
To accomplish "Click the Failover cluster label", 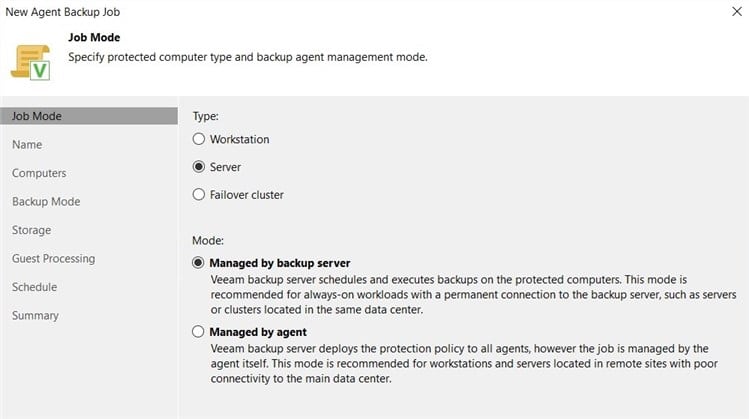I will tap(247, 195).
